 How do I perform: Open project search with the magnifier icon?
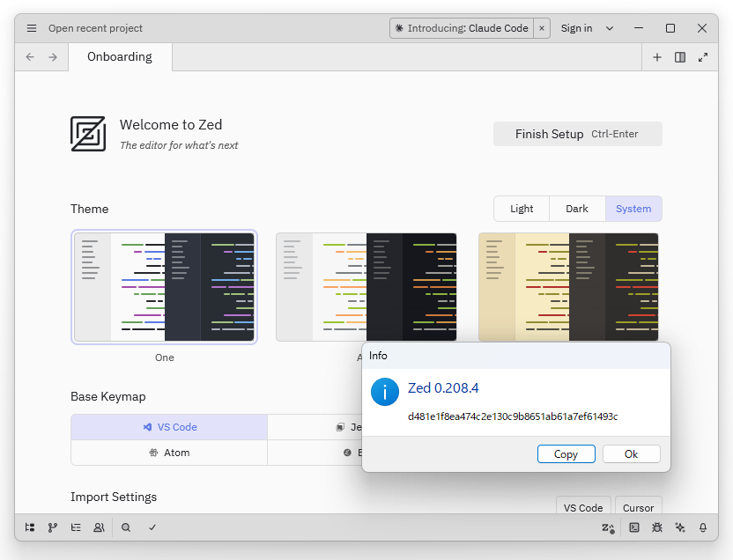[124, 527]
